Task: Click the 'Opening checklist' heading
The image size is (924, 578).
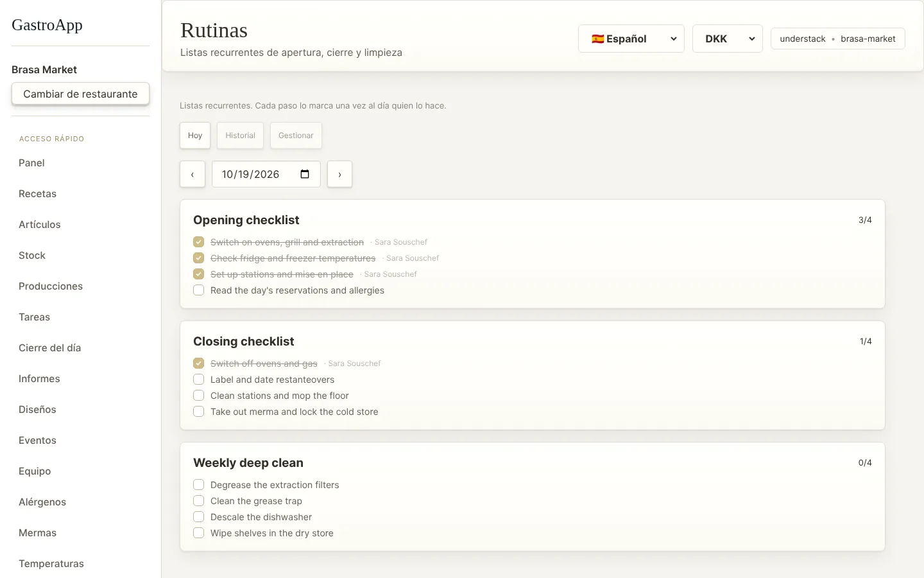Action: pos(246,220)
